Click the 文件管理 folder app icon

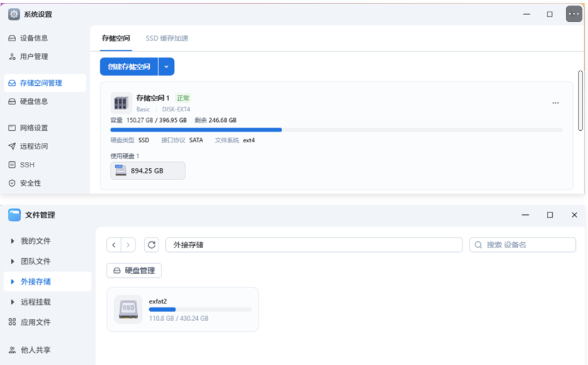click(x=14, y=215)
